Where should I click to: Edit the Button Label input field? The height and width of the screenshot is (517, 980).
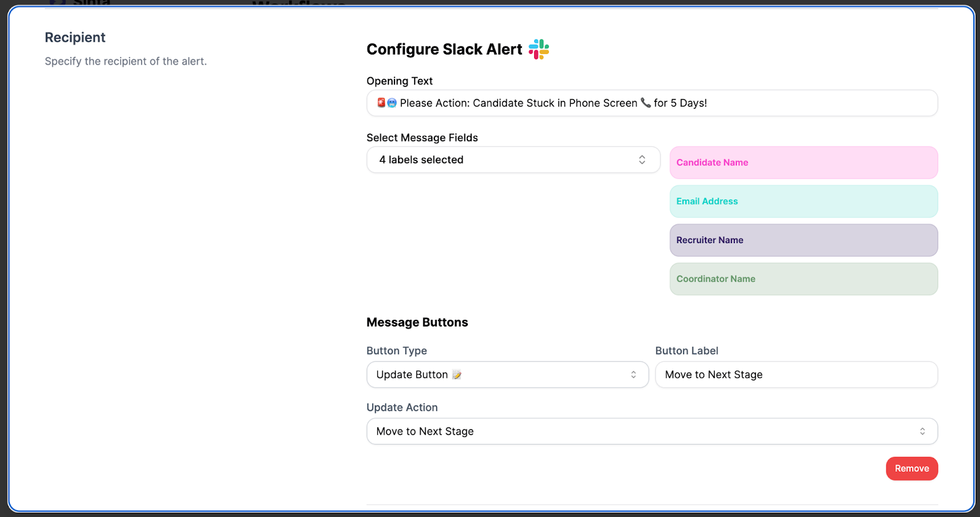point(796,375)
